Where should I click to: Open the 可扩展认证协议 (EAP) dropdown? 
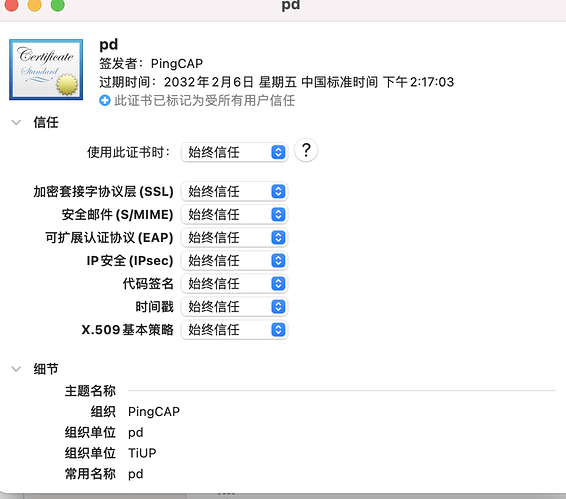[234, 238]
